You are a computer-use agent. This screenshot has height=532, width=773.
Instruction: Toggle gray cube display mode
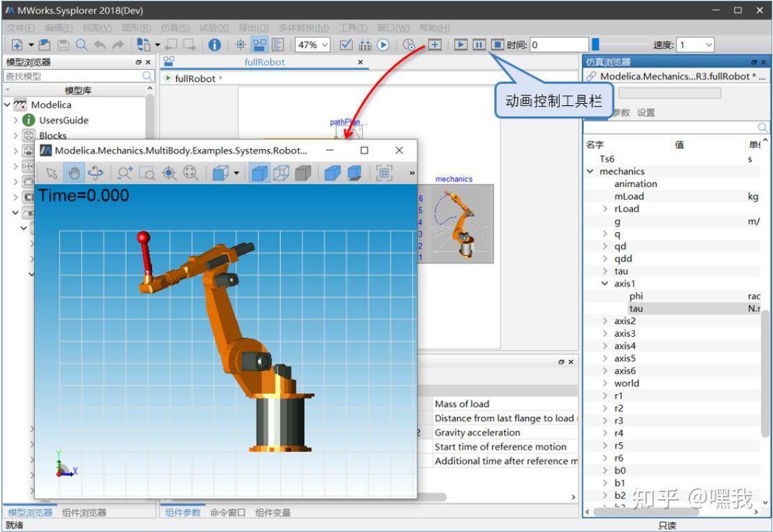(x=303, y=173)
